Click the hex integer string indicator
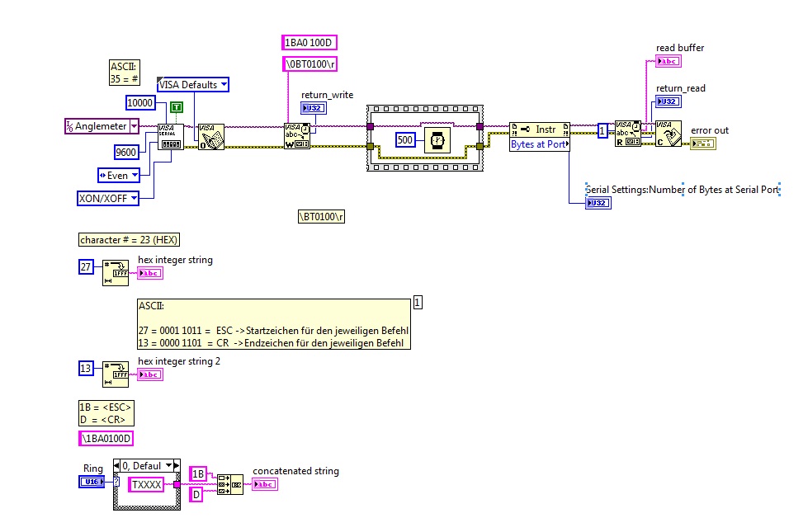 [x=150, y=274]
